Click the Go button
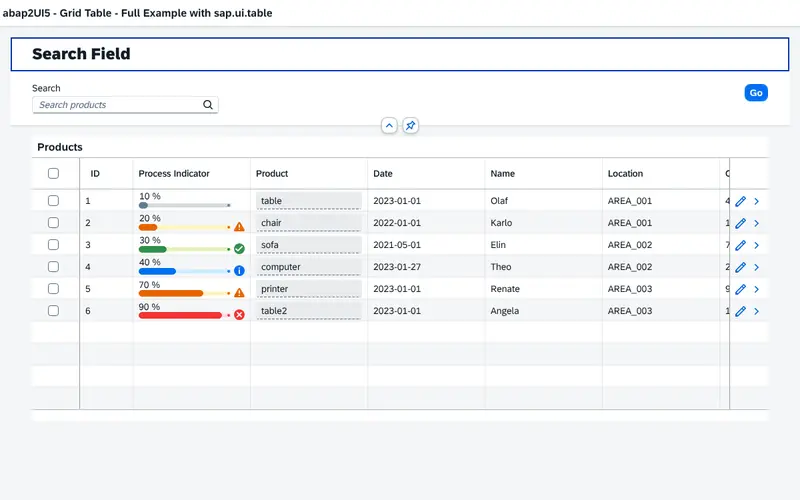Screen dimensions: 800x500 point(756,93)
